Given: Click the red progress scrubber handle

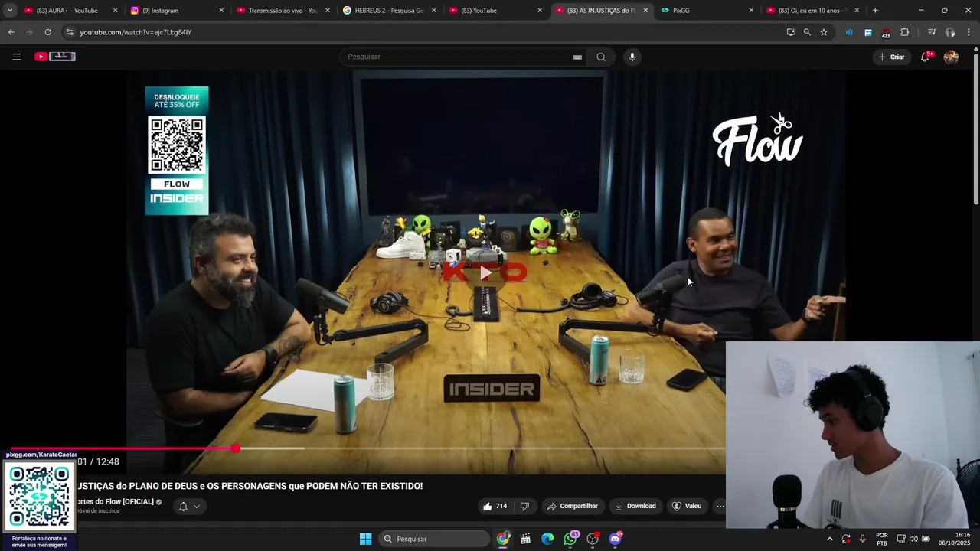Looking at the screenshot, I should 236,448.
